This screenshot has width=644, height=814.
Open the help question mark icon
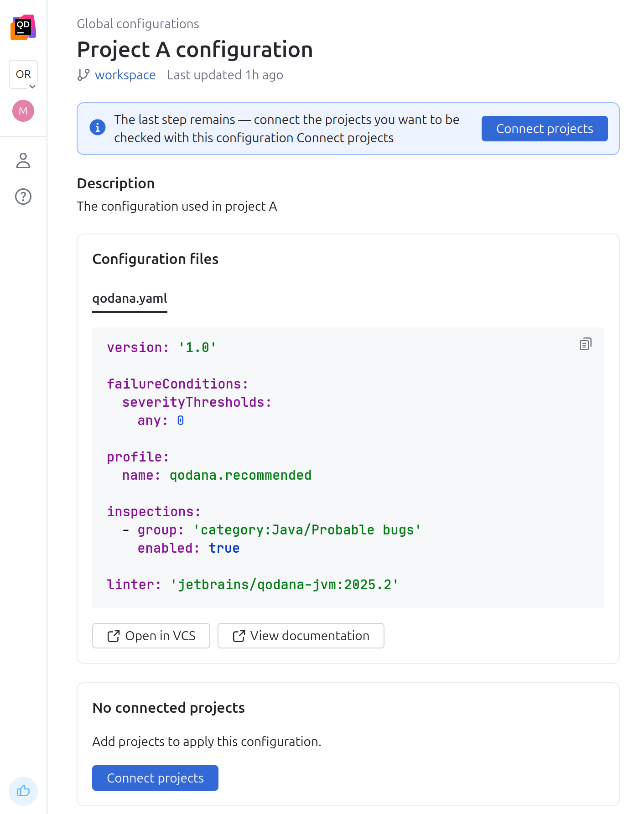pyautogui.click(x=23, y=197)
